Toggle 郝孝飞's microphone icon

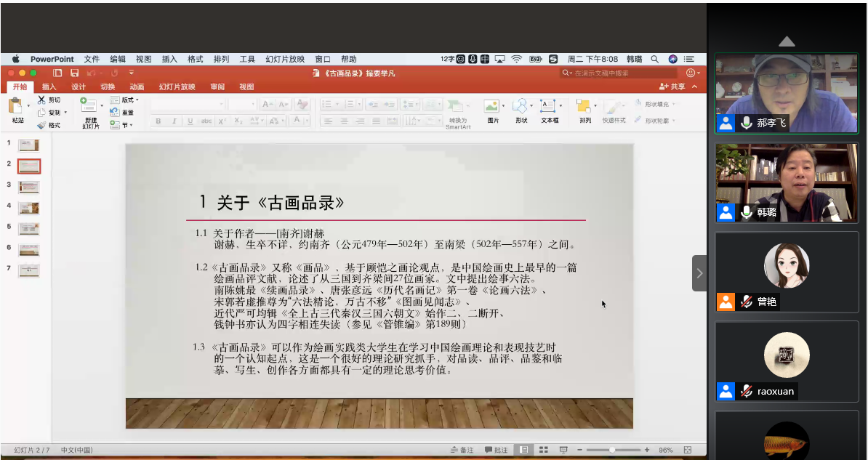pyautogui.click(x=746, y=123)
